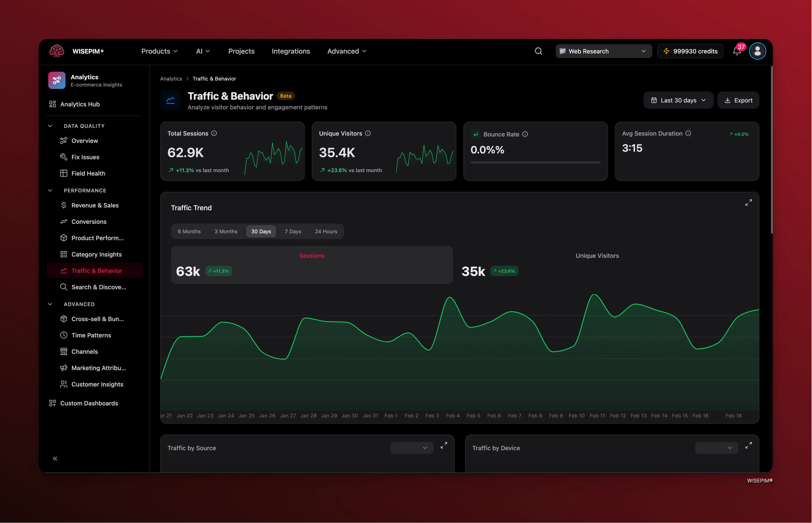The image size is (812, 523).
Task: Select the Fix Issues tool in sidebar
Action: point(86,157)
